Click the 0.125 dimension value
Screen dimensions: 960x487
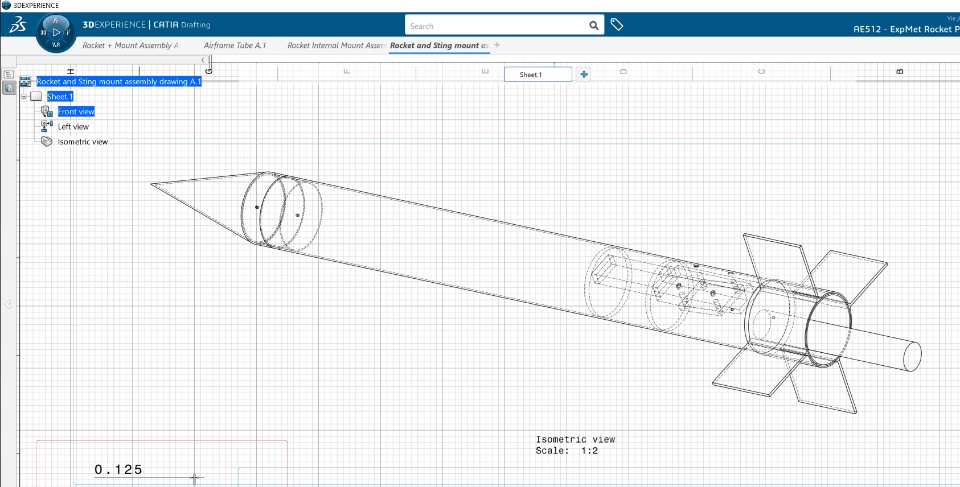(118, 470)
